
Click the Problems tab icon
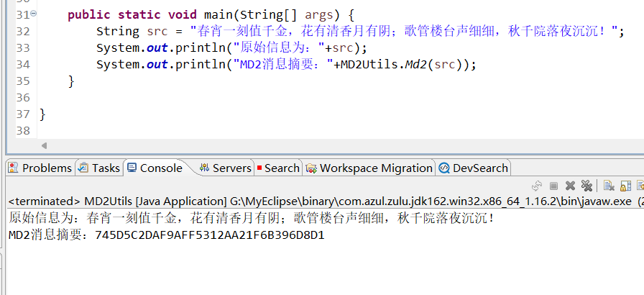pyautogui.click(x=14, y=168)
